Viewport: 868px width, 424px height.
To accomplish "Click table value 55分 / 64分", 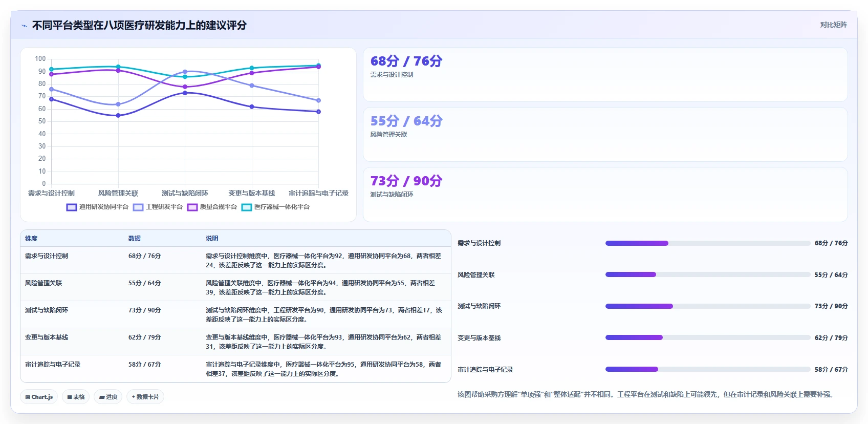I will click(145, 283).
